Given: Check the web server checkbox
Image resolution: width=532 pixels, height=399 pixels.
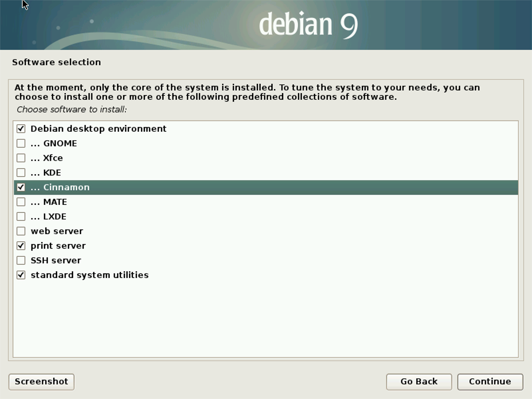Looking at the screenshot, I should click(x=21, y=231).
